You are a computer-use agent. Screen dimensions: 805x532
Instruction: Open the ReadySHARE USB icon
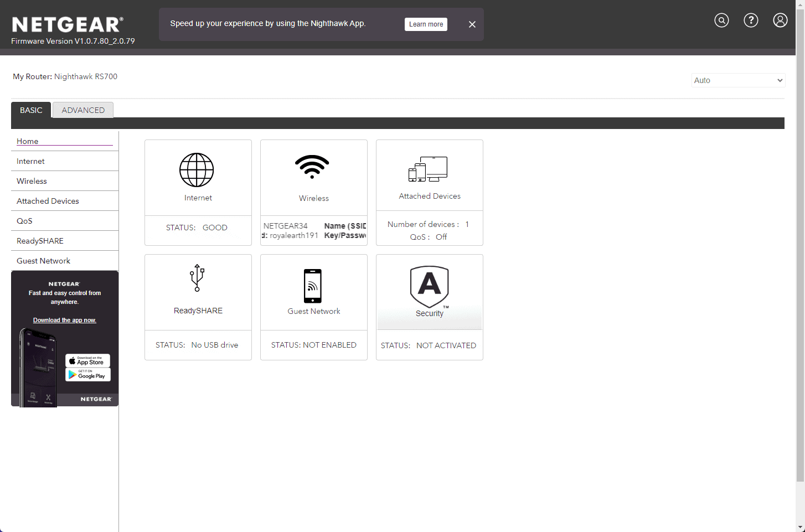pos(197,278)
